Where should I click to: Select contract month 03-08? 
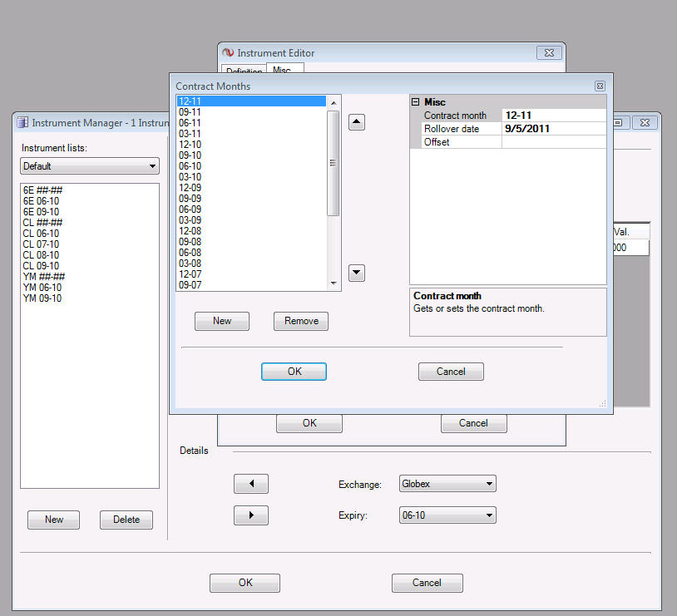252,263
